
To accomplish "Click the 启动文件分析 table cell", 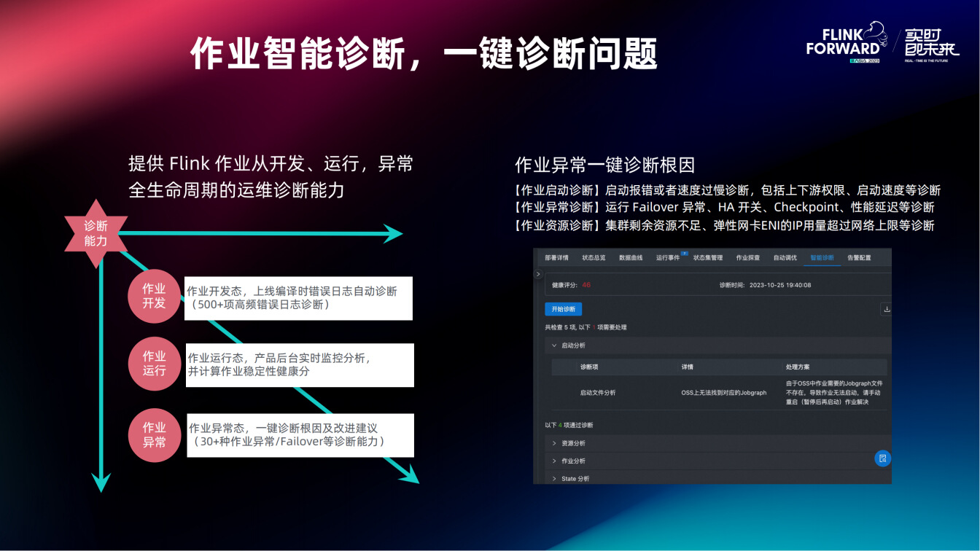I will [x=597, y=392].
